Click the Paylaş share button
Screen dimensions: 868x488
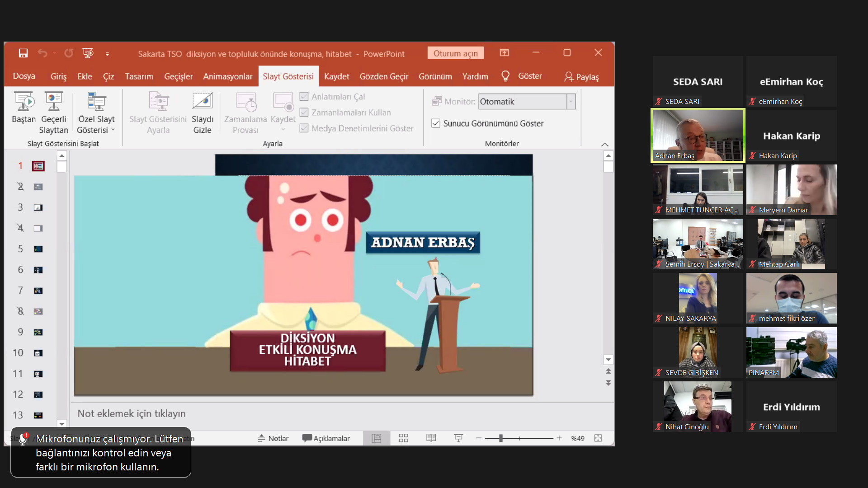pyautogui.click(x=581, y=77)
